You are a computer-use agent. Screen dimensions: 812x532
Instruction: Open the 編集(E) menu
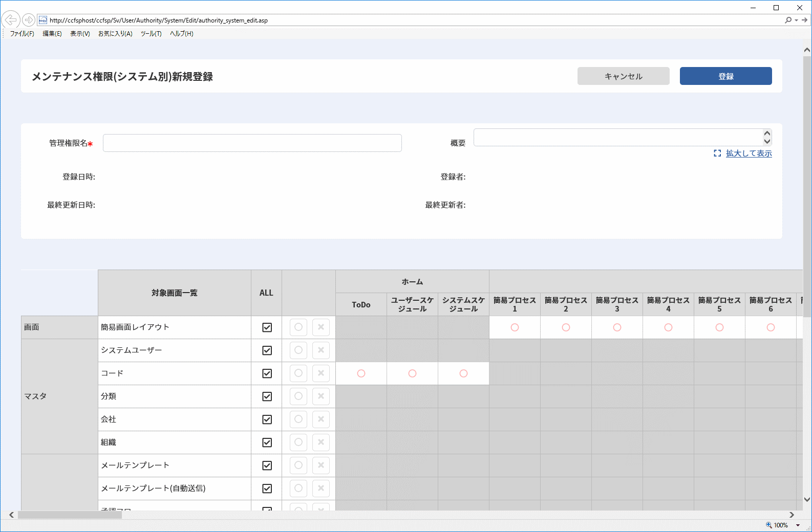coord(52,34)
